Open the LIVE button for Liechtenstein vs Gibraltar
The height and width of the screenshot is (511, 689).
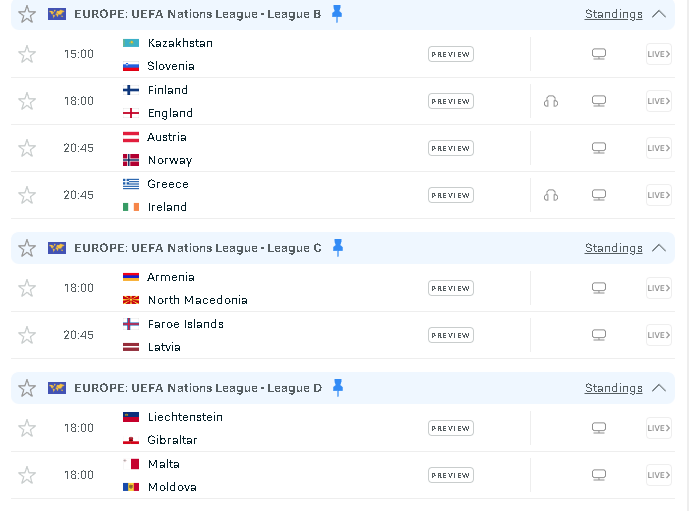click(x=659, y=428)
